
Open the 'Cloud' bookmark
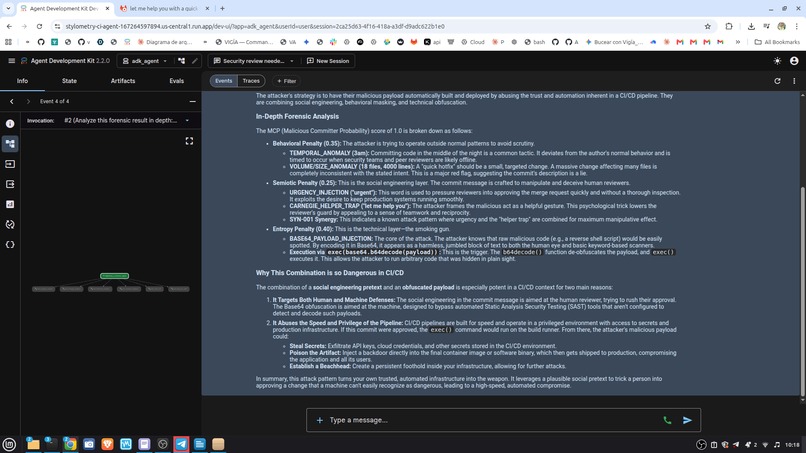[472, 42]
